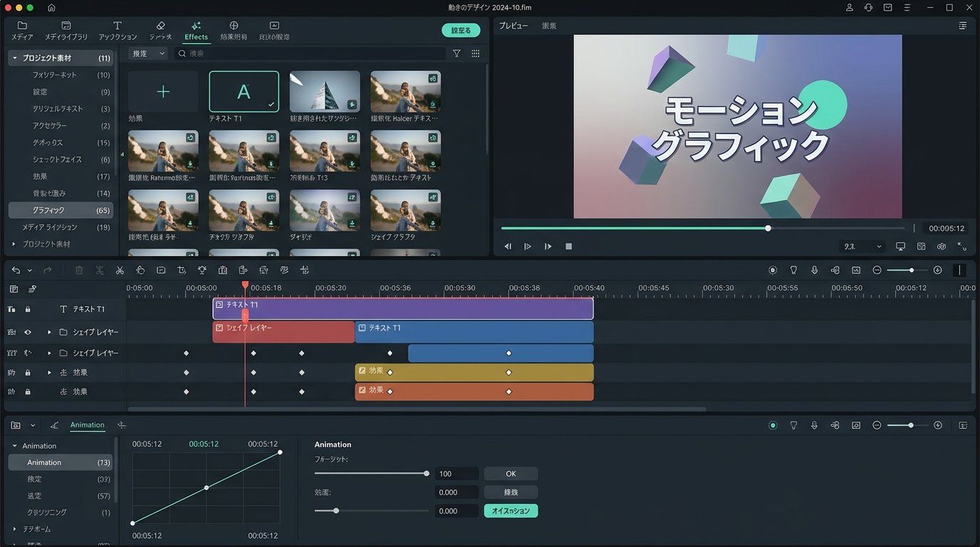This screenshot has width=980, height=547.
Task: Adjust the first Animation slider set to 100
Action: (370, 474)
